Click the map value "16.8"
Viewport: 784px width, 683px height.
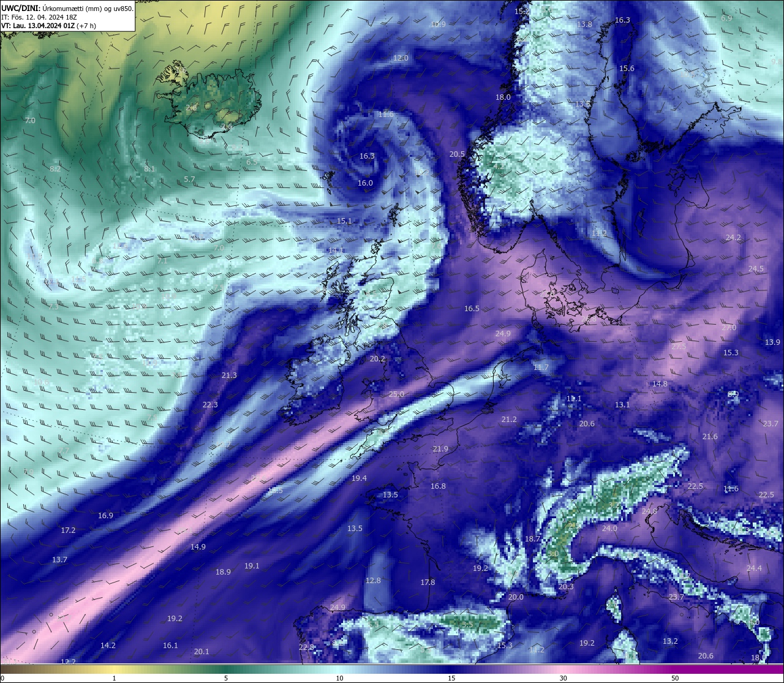point(438,486)
